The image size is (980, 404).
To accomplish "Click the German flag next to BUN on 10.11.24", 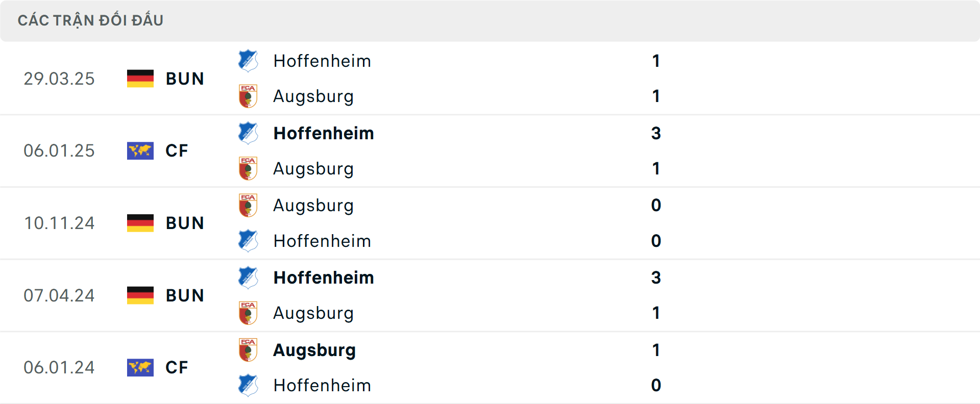I will [140, 223].
